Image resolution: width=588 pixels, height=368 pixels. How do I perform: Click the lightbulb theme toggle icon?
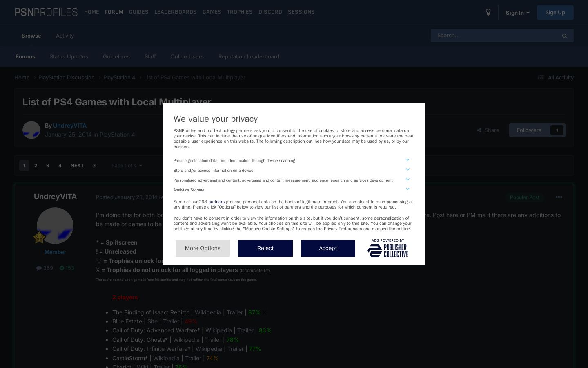(488, 12)
